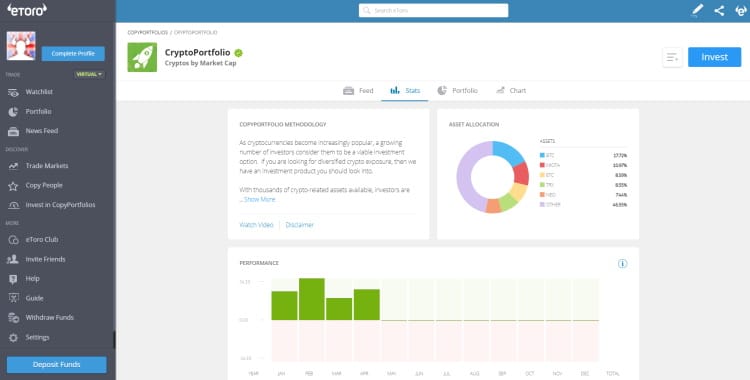Open the Chart tab

tap(511, 90)
